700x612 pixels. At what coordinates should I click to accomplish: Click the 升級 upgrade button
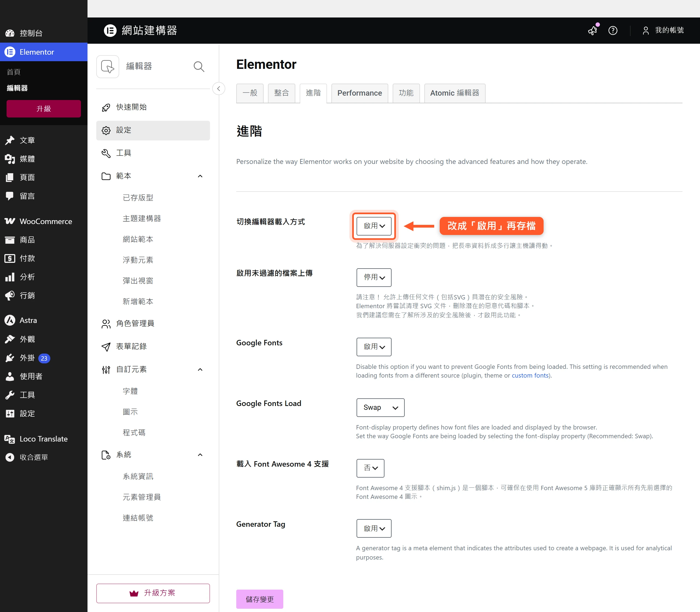44,109
